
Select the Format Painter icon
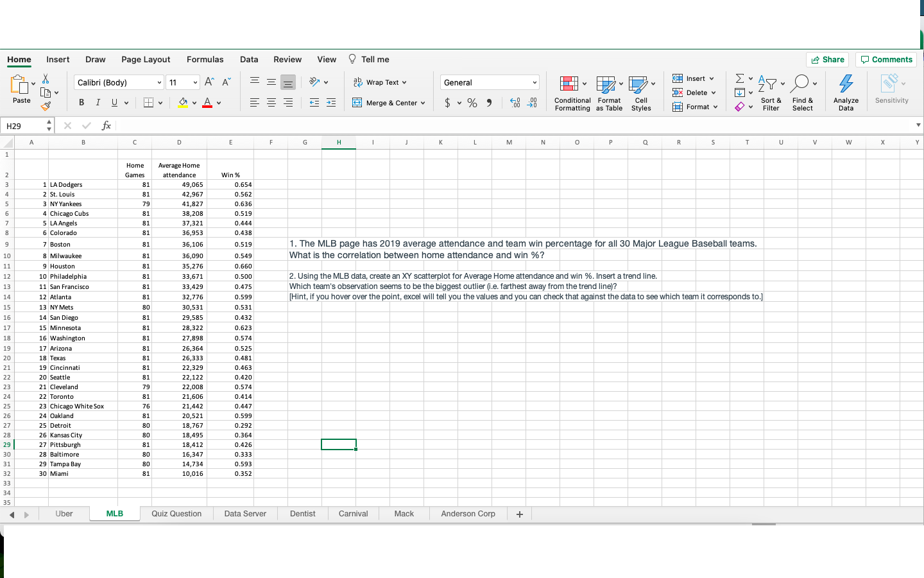pos(47,106)
